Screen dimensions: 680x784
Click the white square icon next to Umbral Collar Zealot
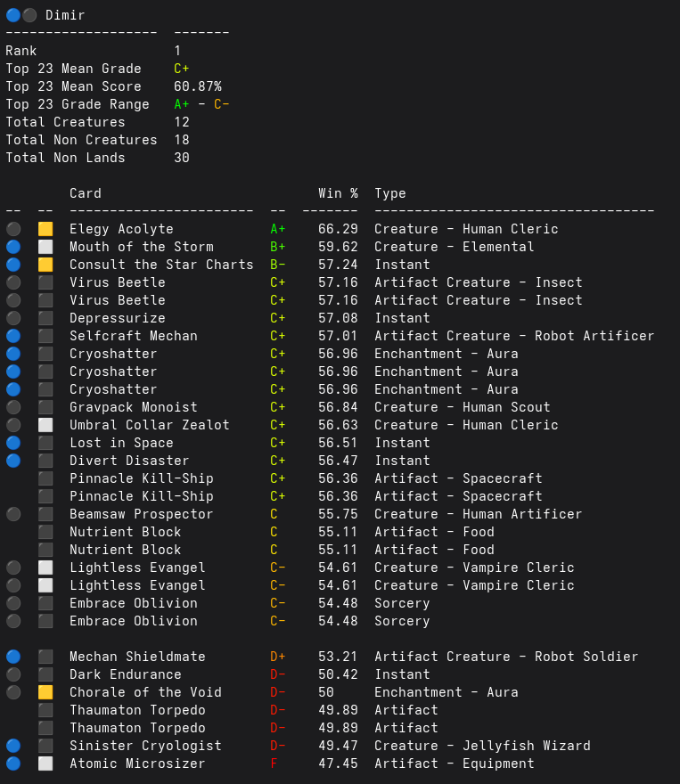45,425
